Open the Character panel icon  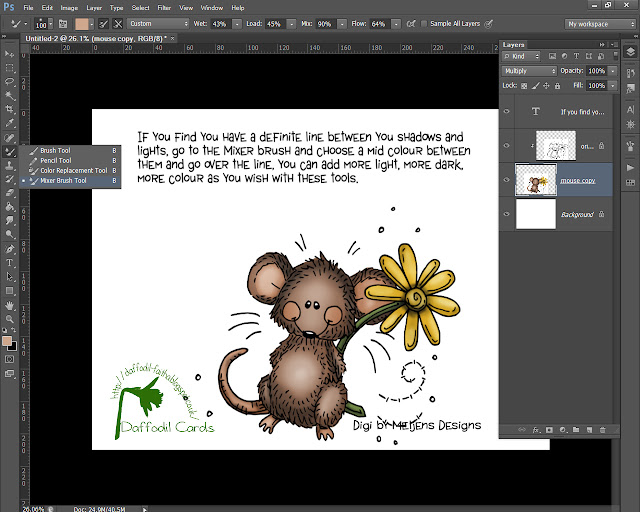pos(630,109)
